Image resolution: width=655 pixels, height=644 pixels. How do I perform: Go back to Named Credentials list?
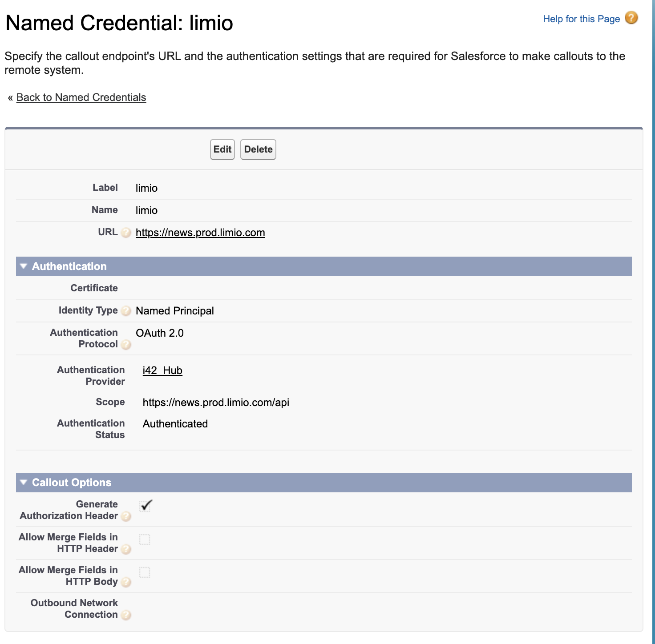81,97
